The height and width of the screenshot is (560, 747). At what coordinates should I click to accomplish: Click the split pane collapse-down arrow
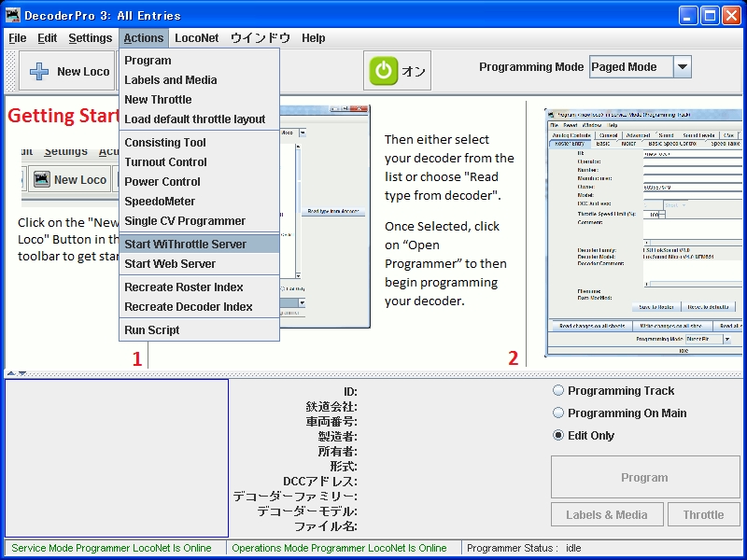click(21, 374)
